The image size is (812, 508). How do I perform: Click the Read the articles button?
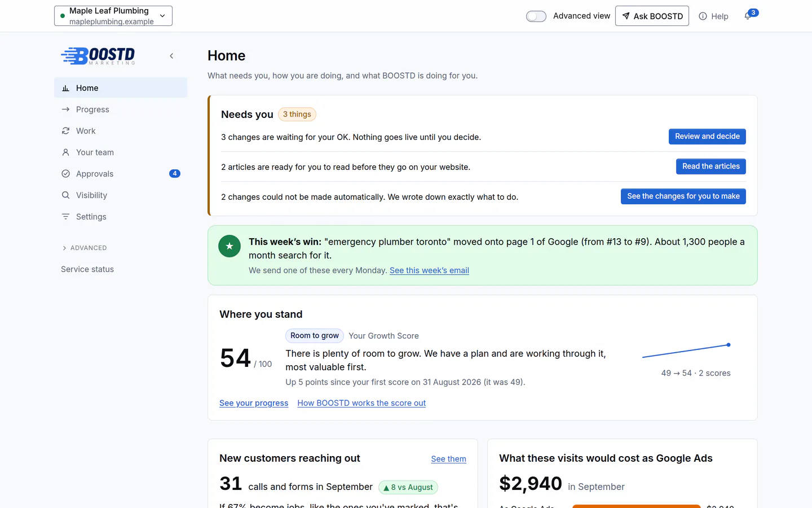click(711, 167)
